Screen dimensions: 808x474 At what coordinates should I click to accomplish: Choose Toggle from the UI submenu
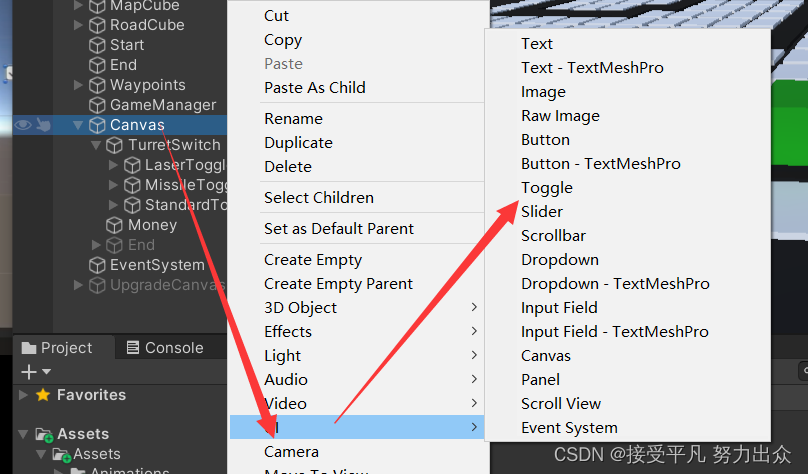[x=546, y=188]
